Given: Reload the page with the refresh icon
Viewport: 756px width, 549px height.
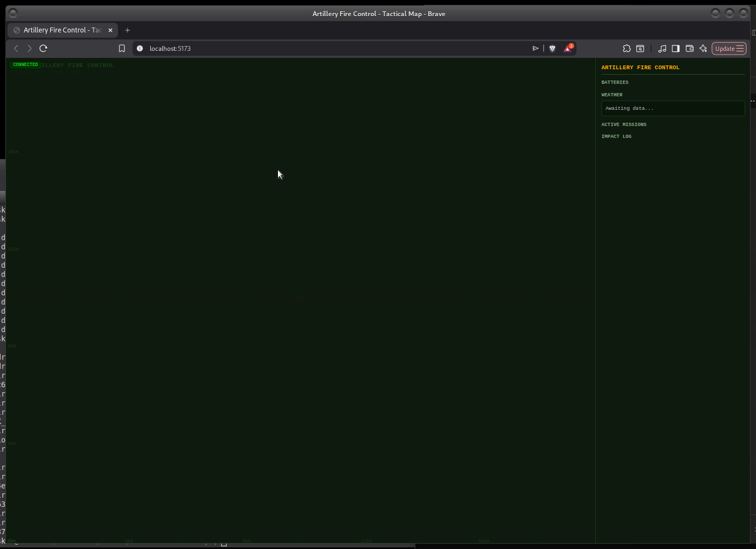Looking at the screenshot, I should (x=43, y=48).
